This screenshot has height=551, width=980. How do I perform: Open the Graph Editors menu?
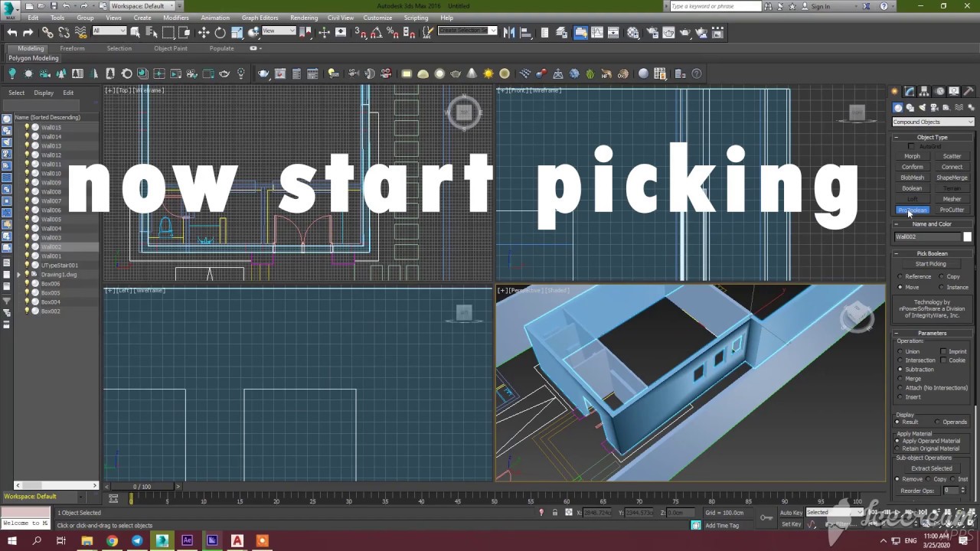pos(260,18)
